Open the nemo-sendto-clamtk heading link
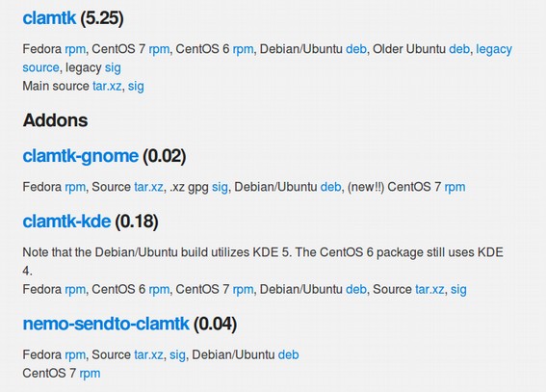 tap(106, 324)
